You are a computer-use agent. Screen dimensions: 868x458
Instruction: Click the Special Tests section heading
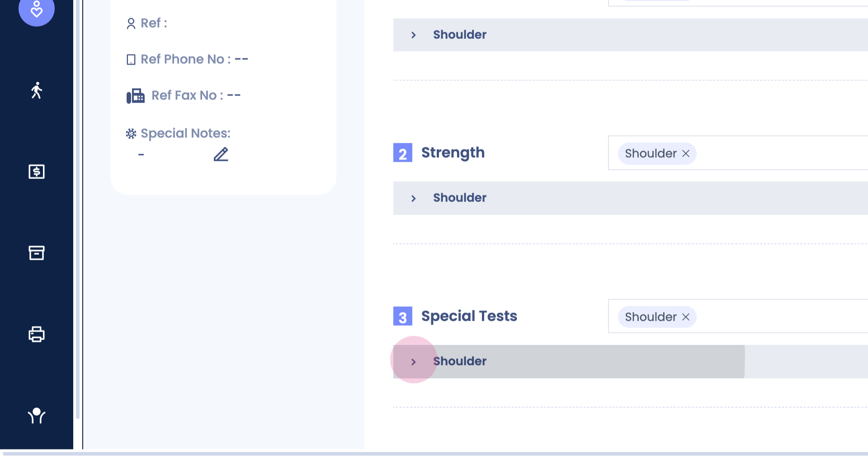469,316
